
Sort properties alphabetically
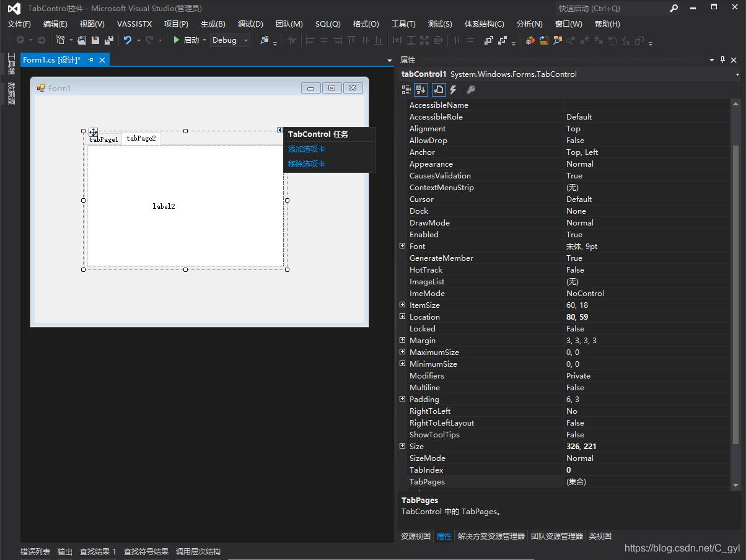(421, 90)
